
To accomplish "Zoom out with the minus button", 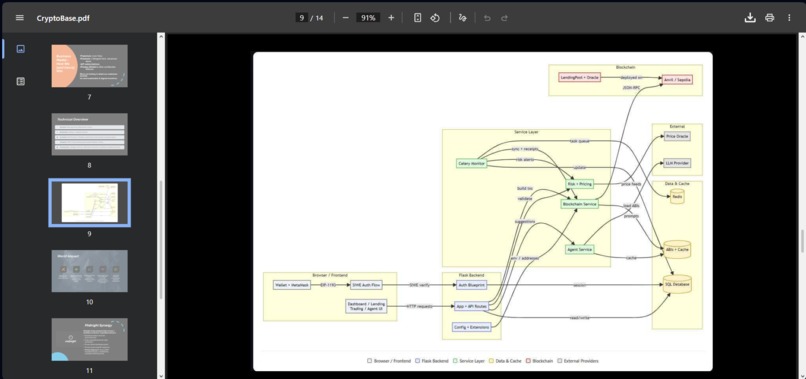I will 345,17.
